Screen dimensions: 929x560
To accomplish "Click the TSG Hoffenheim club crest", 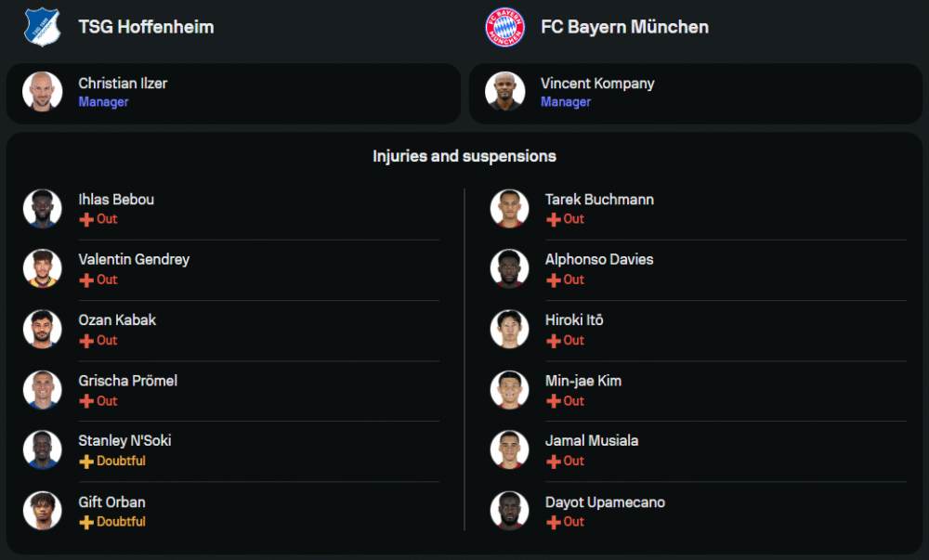I will (42, 26).
